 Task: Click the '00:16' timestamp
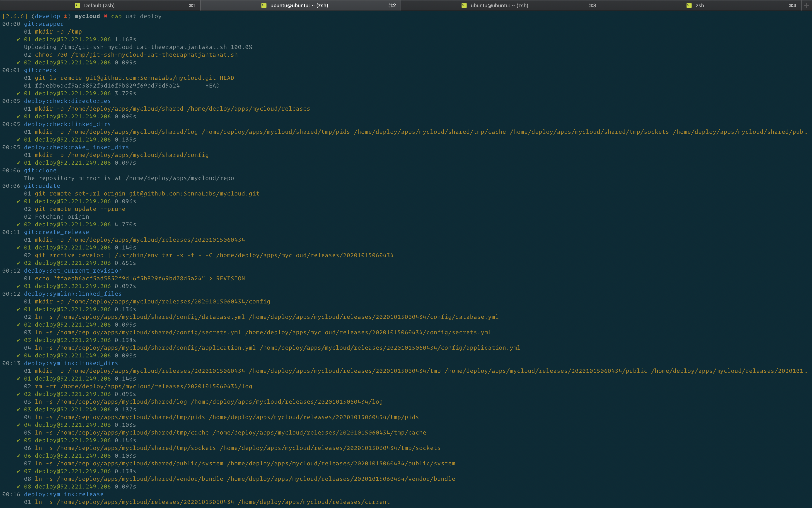tap(11, 494)
